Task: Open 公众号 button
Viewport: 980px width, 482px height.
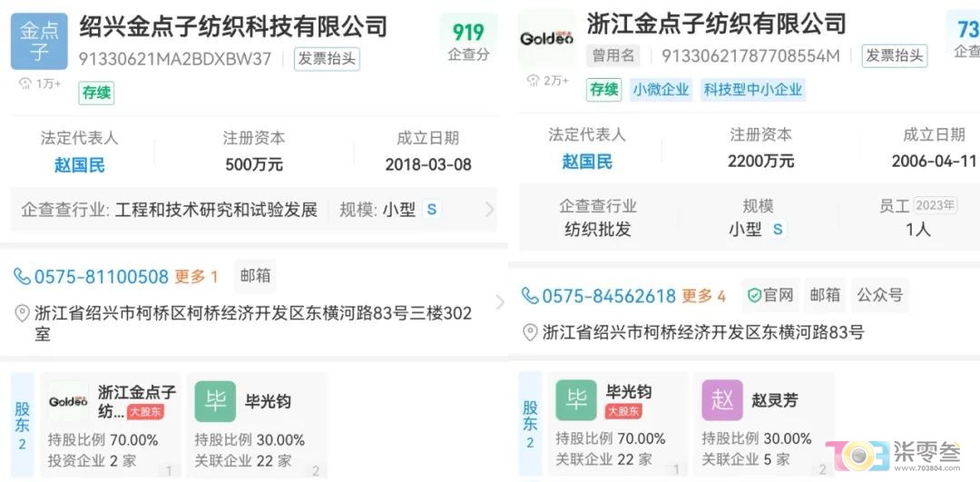Action: click(880, 295)
